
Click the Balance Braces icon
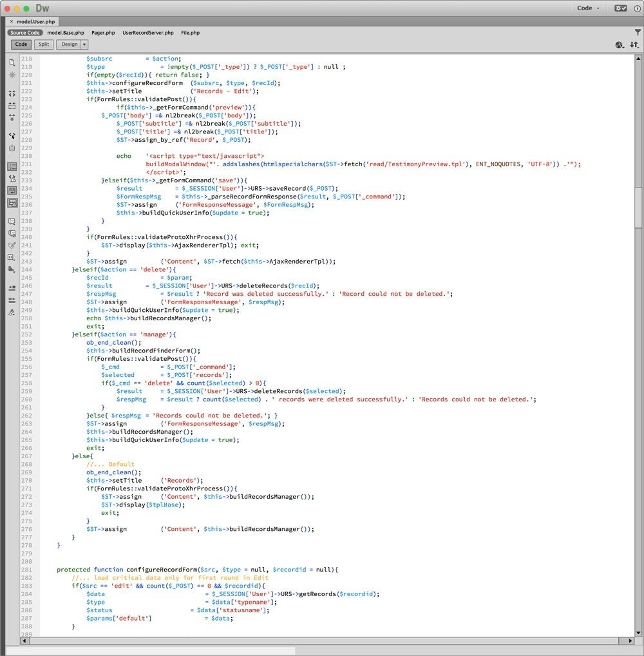(12, 148)
